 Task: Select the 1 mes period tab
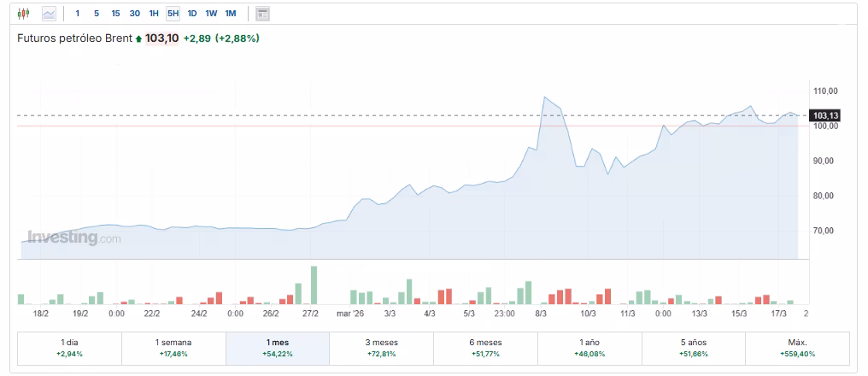pos(278,349)
